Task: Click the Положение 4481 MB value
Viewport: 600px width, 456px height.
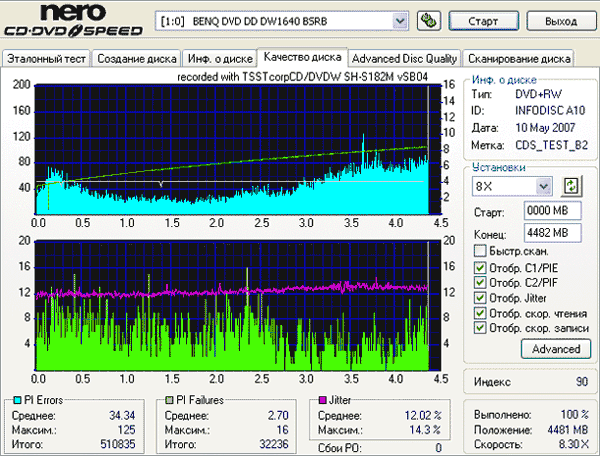Action: [567, 430]
